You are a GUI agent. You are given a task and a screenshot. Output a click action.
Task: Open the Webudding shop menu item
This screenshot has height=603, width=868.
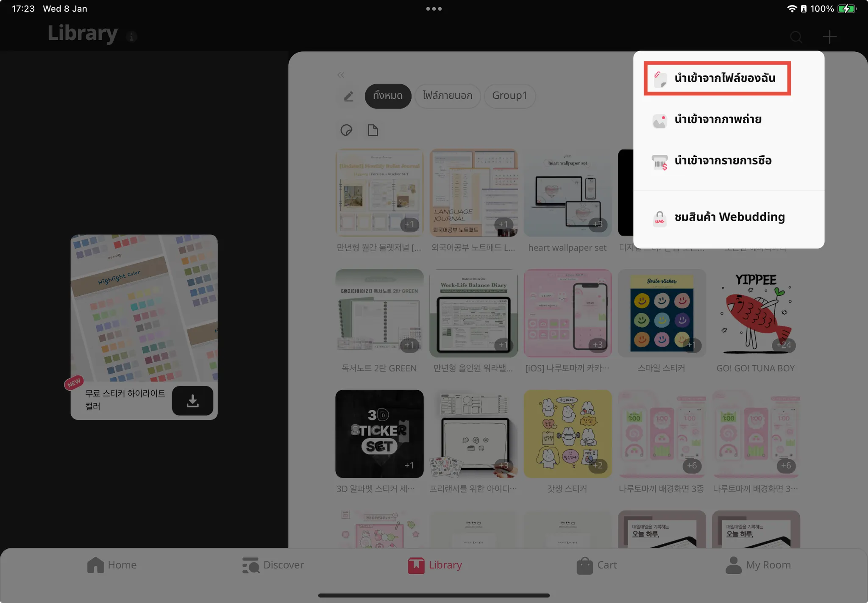[x=729, y=217]
